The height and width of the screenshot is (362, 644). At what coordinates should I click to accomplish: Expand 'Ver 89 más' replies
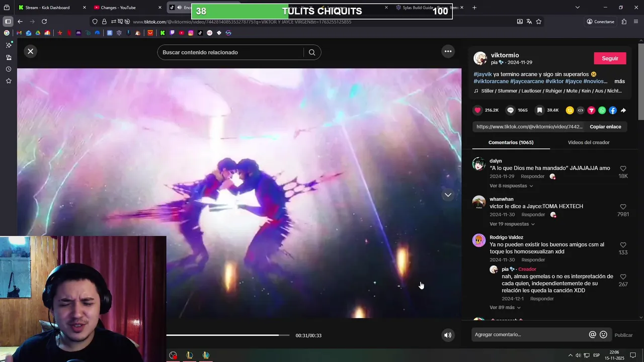point(505,307)
